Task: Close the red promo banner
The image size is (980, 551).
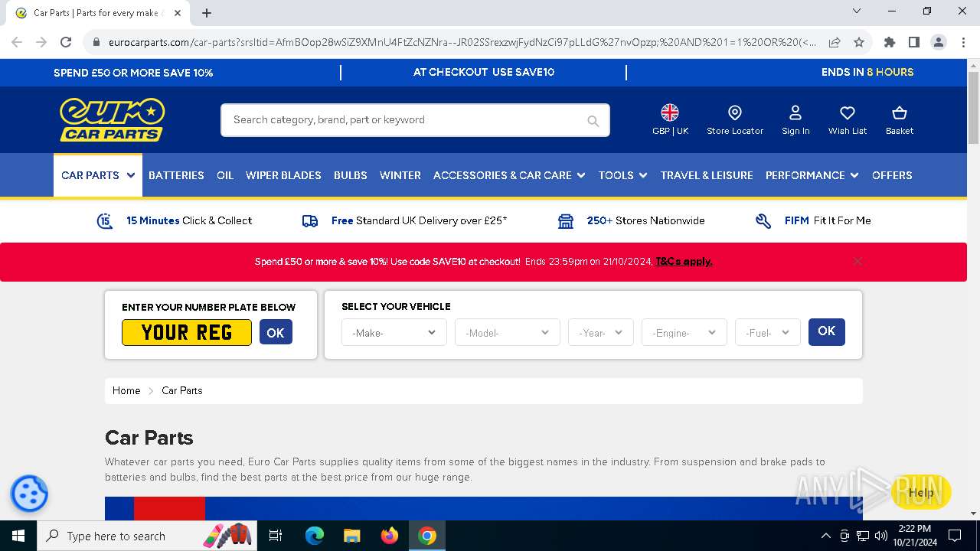Action: click(x=857, y=261)
